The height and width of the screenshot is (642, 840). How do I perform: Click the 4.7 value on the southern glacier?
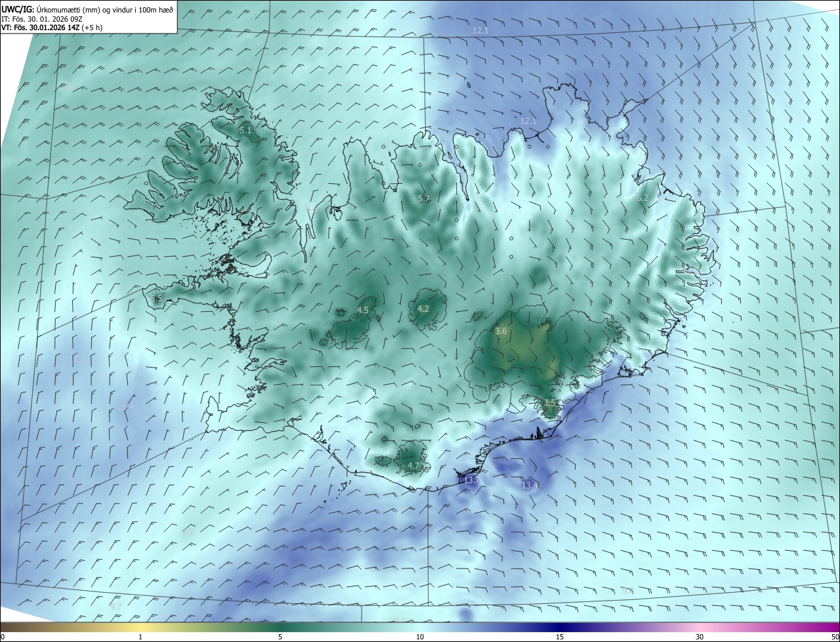coord(413,465)
